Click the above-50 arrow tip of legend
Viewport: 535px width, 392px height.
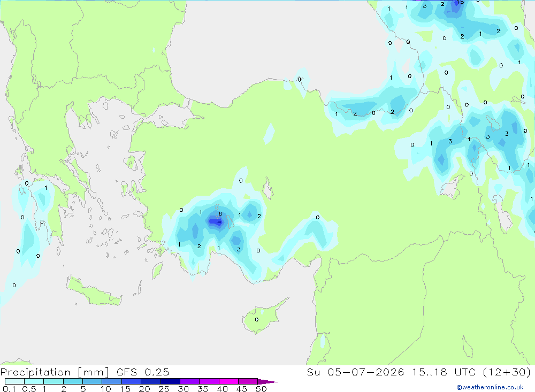[x=267, y=381]
